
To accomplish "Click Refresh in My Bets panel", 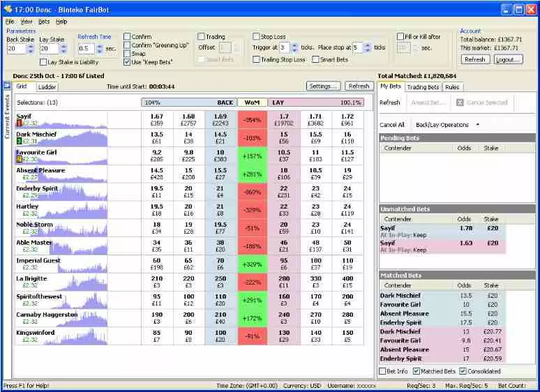I will click(390, 103).
